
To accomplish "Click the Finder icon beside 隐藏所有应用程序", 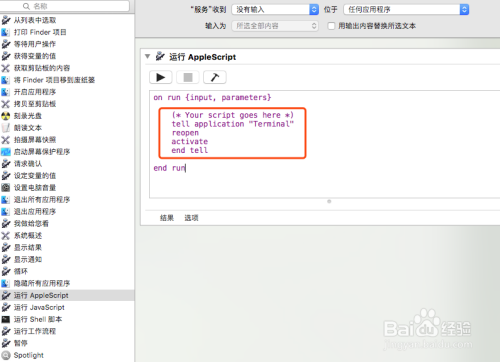I will [6, 283].
